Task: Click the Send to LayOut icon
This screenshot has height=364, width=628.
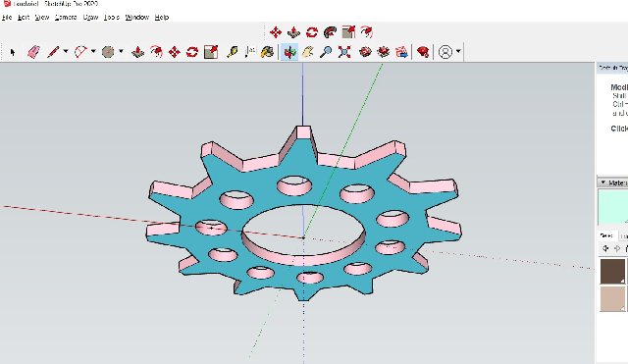Action: 401,52
